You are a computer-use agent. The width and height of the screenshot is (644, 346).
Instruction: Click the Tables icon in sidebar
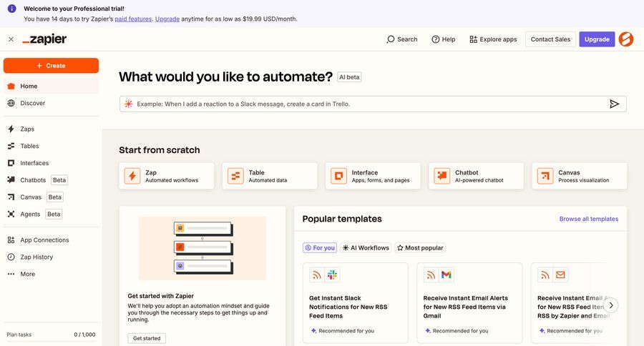click(11, 146)
